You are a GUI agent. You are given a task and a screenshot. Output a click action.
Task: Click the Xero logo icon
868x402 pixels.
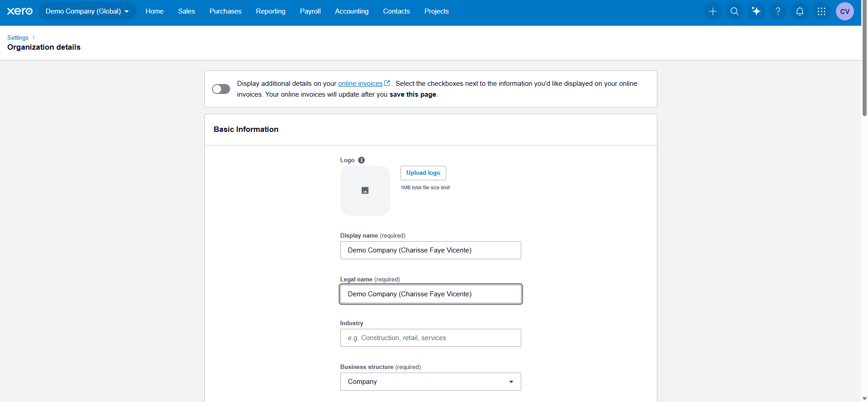click(20, 11)
